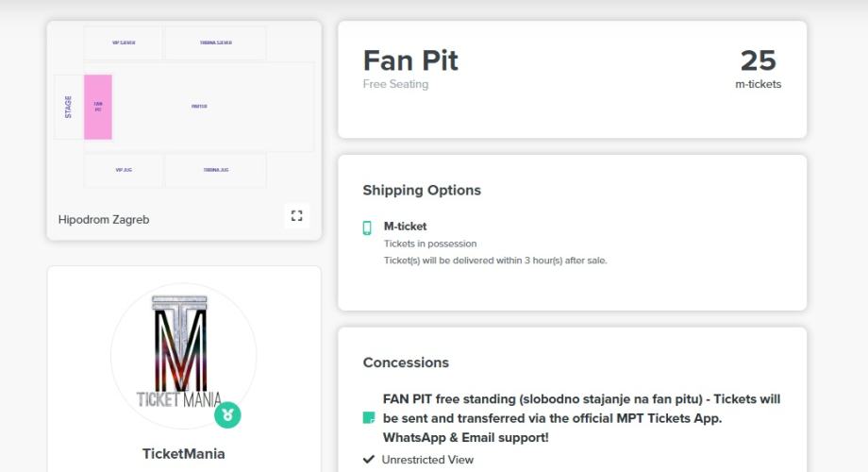Choose the VIP Sjever map section
Screen dimensions: 868x472
click(x=124, y=42)
